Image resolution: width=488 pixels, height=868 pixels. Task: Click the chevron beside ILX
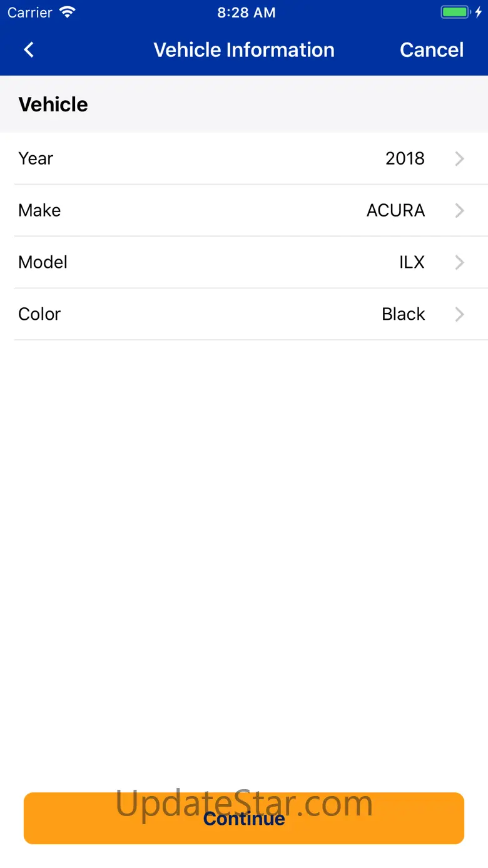459,263
